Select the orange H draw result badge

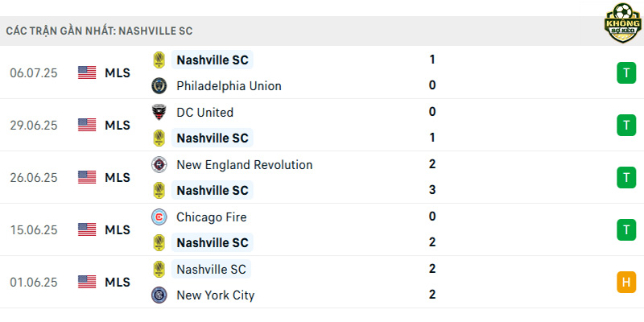click(x=626, y=283)
